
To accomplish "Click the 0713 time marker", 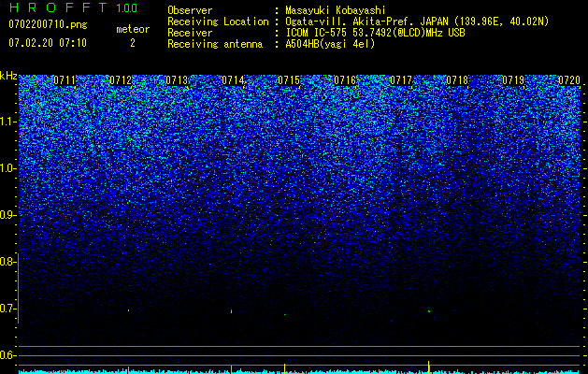I will tap(177, 80).
